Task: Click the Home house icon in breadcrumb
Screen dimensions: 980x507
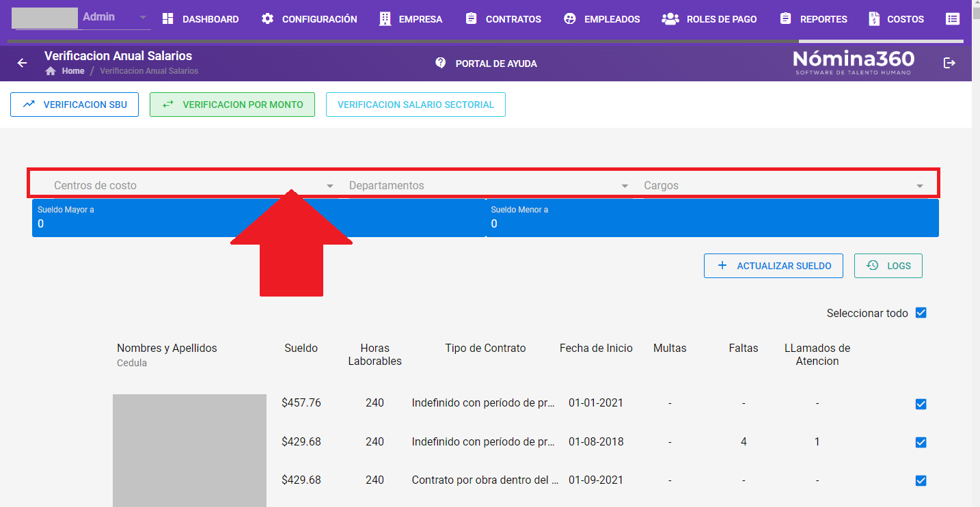Action: (50, 71)
